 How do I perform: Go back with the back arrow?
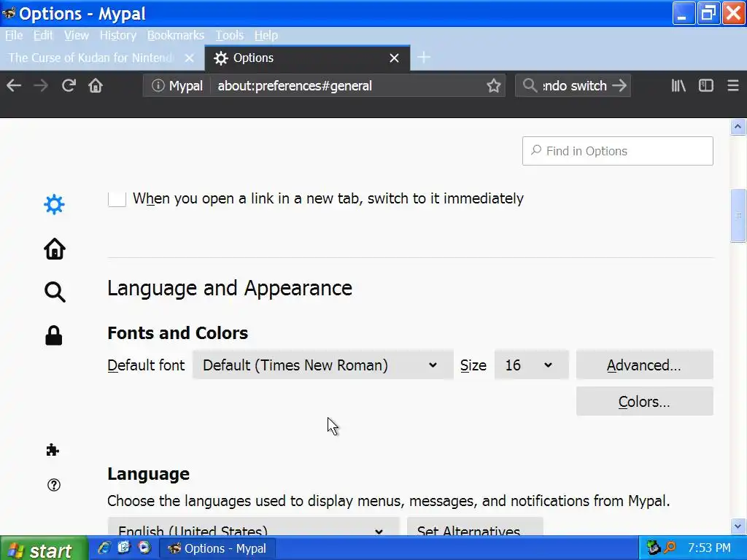[14, 86]
